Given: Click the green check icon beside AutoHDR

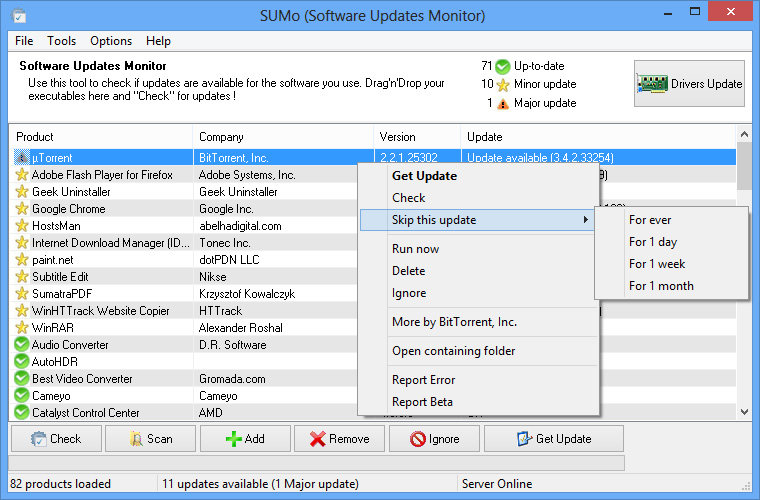Looking at the screenshot, I should 22,362.
